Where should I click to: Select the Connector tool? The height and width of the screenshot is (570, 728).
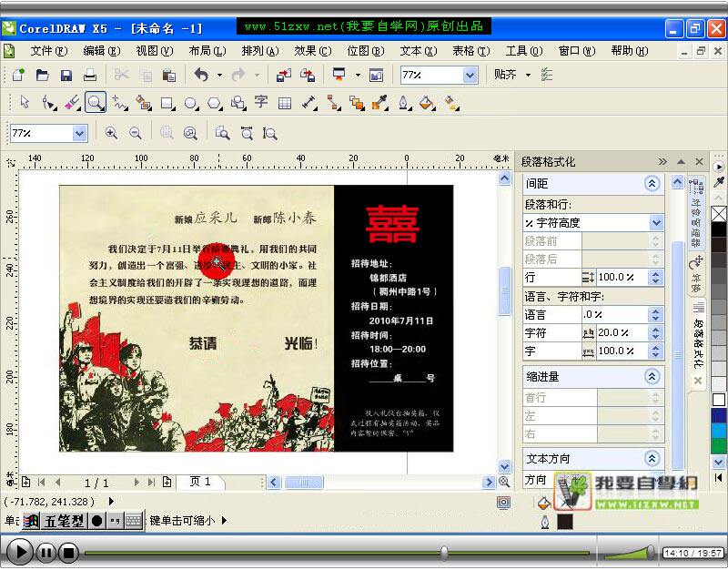click(333, 102)
